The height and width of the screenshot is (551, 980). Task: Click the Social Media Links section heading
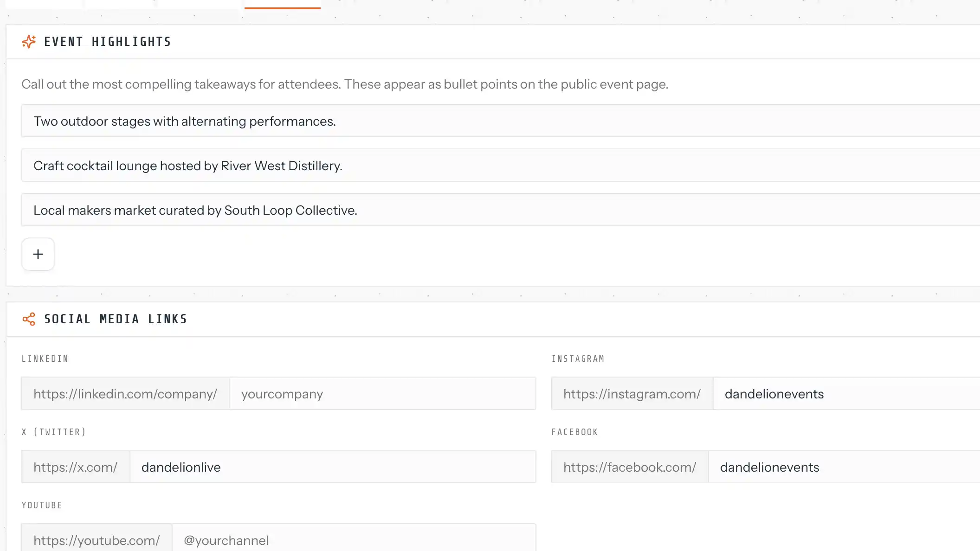pyautogui.click(x=116, y=319)
